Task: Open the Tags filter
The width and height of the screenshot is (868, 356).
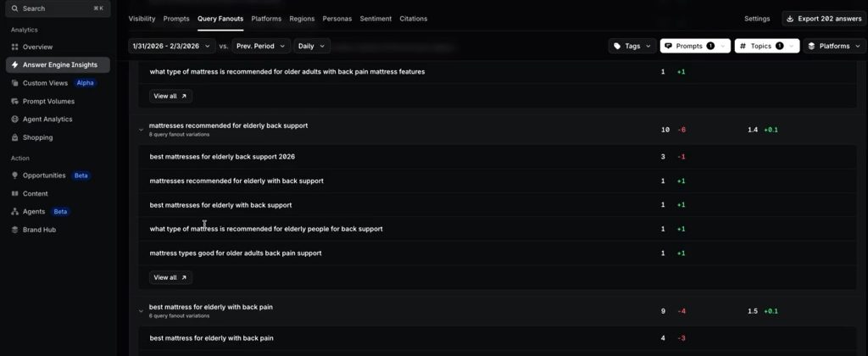Action: click(632, 46)
